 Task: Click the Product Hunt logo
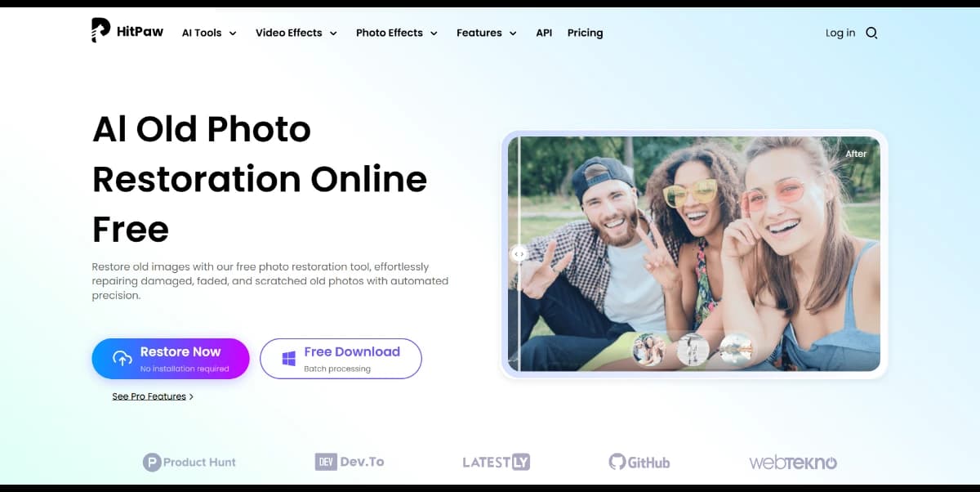(x=189, y=463)
